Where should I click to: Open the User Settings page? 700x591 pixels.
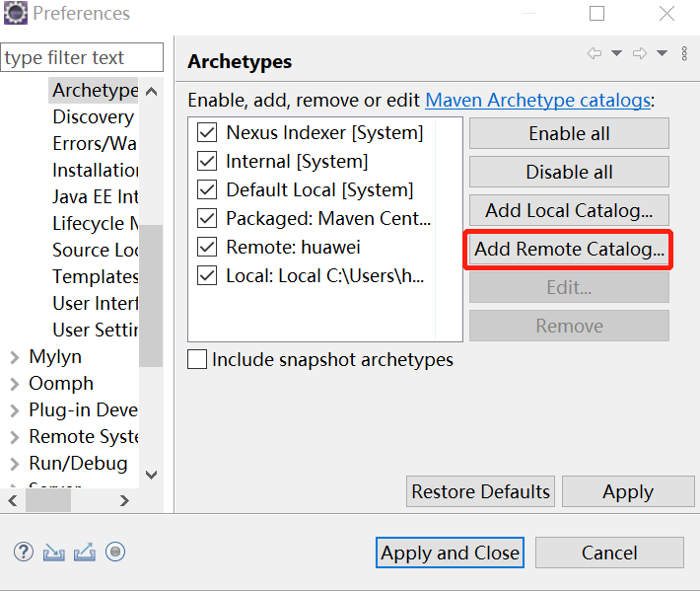coord(95,331)
